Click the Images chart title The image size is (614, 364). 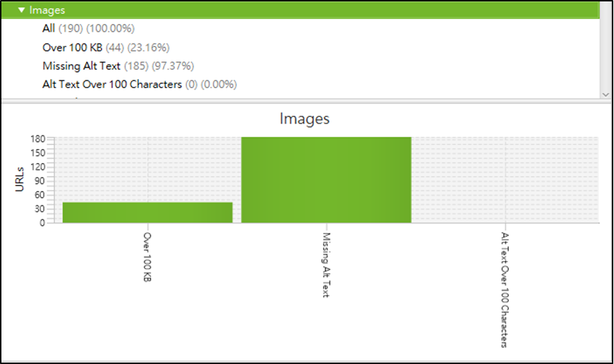(305, 119)
